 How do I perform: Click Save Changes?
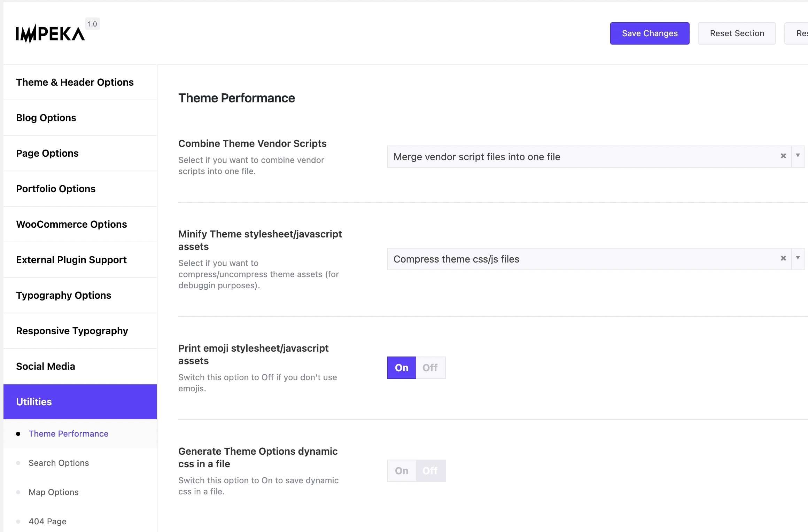coord(649,33)
